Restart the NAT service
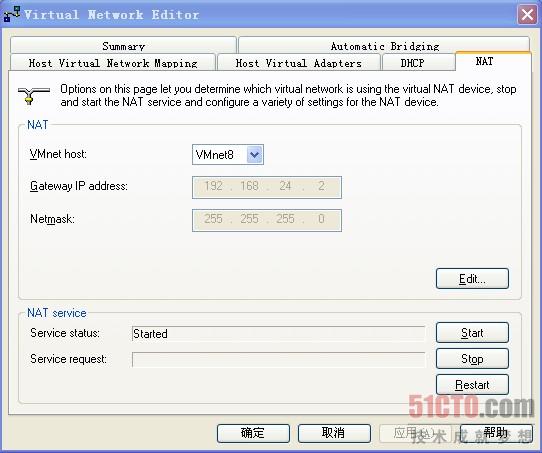This screenshot has height=453, width=542. pos(472,384)
